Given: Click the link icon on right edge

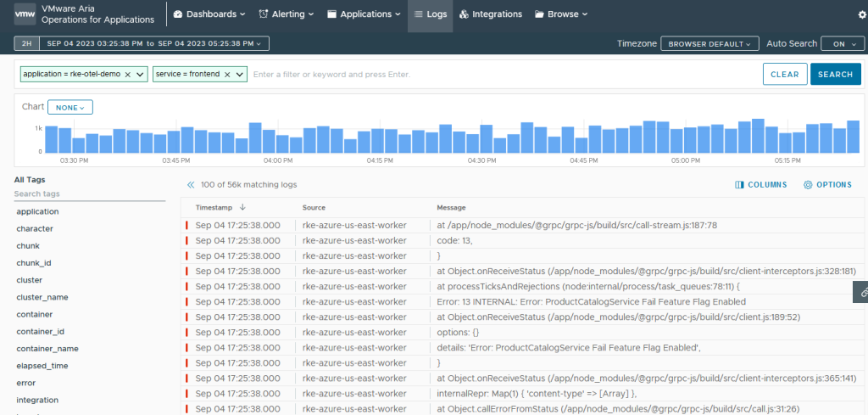Looking at the screenshot, I should click(861, 292).
